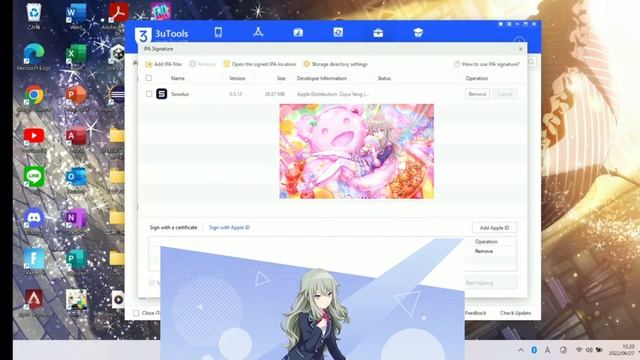The width and height of the screenshot is (640, 360).
Task: Open the Adobe Acrobat desktop shortcut
Action: [x=118, y=16]
